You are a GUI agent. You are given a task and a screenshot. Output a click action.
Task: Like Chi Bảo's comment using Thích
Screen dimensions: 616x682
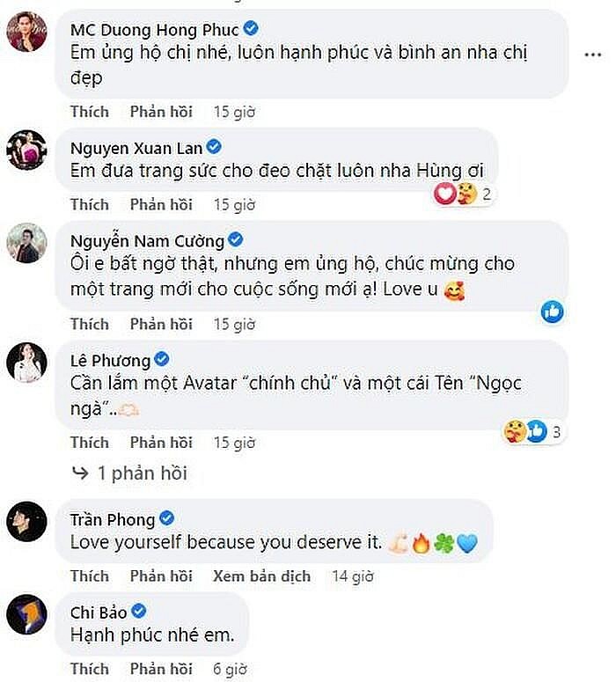click(x=90, y=669)
